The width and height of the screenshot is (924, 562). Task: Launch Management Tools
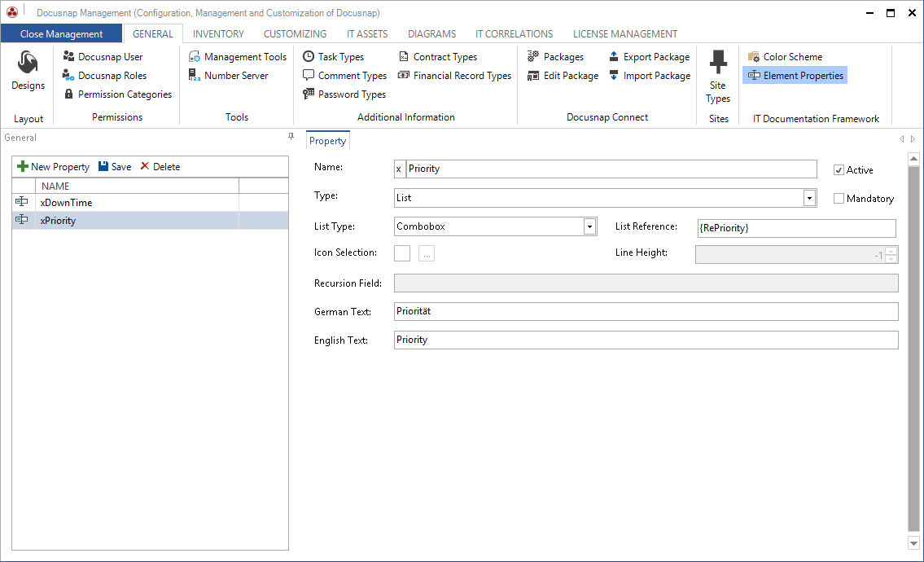[238, 57]
